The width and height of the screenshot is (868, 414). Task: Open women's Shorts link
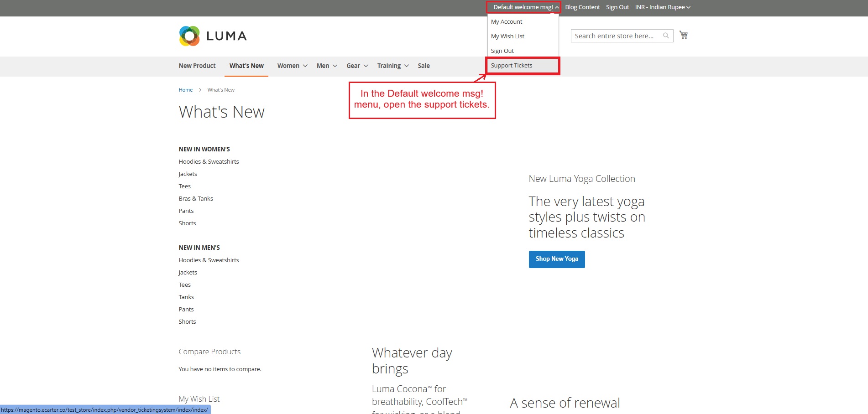click(187, 223)
